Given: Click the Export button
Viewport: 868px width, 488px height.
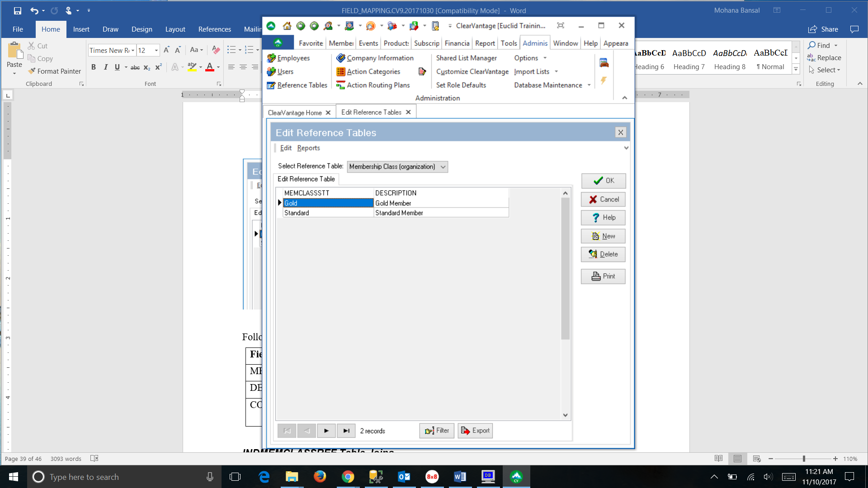Looking at the screenshot, I should tap(475, 431).
